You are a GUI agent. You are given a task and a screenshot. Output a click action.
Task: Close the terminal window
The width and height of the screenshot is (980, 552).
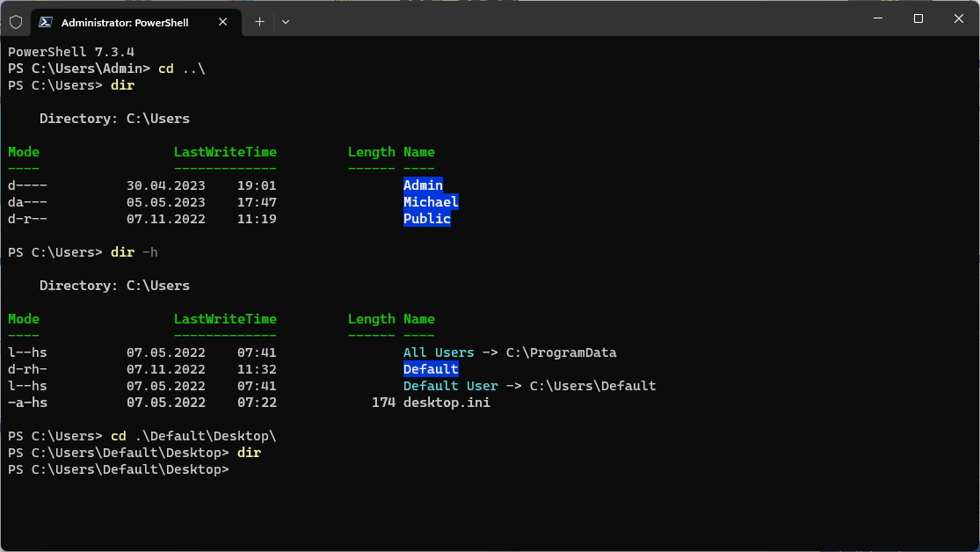coord(959,18)
